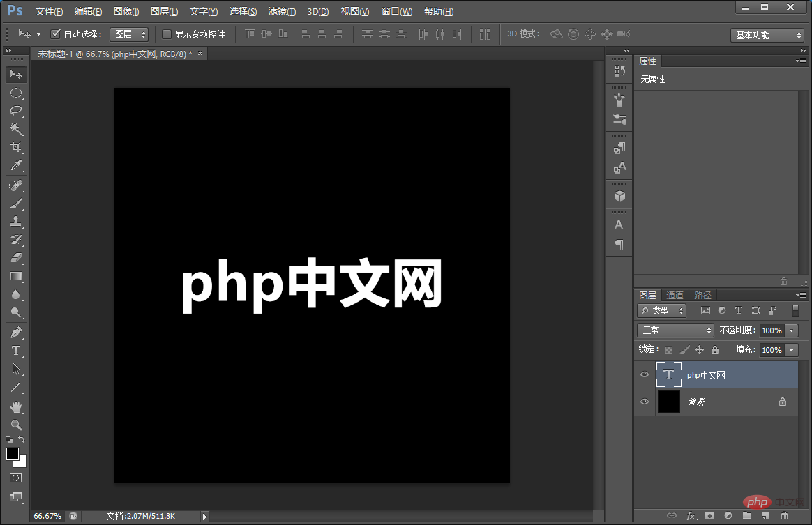
Task: Select the Eraser tool
Action: [16, 258]
